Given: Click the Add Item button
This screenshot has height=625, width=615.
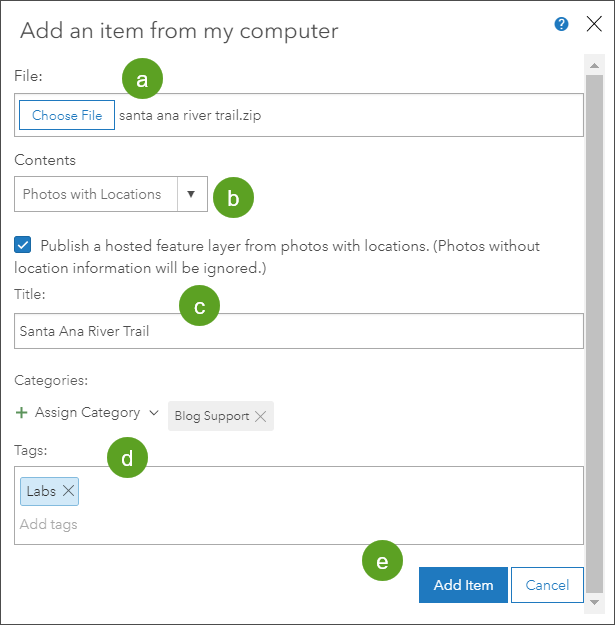Looking at the screenshot, I should point(463,585).
